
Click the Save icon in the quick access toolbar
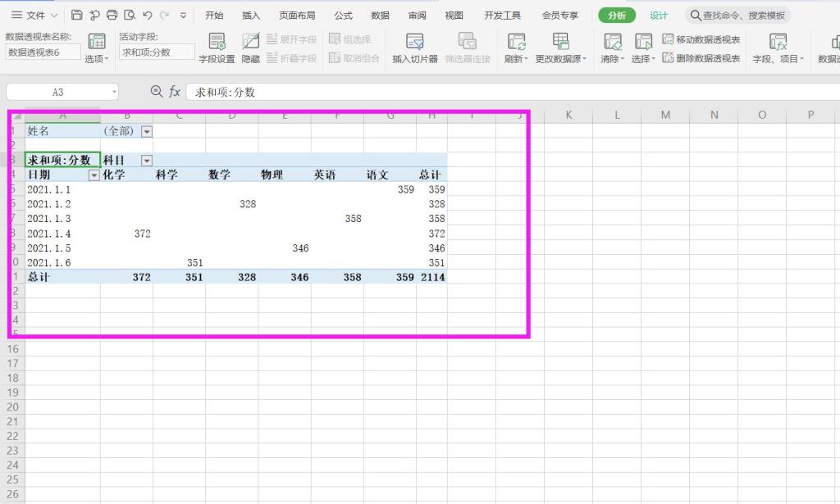(76, 15)
